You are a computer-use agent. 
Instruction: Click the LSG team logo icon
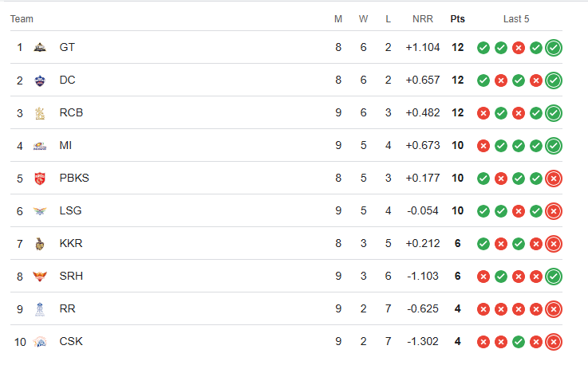[x=40, y=211]
